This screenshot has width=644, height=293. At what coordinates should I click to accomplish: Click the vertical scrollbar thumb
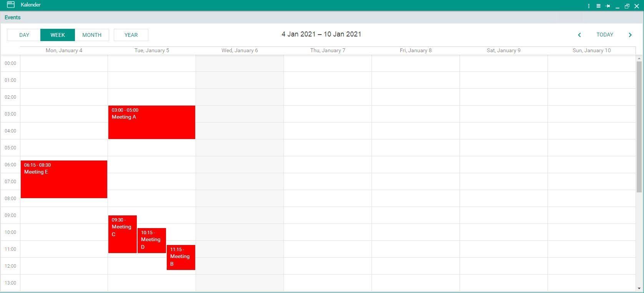pyautogui.click(x=639, y=127)
